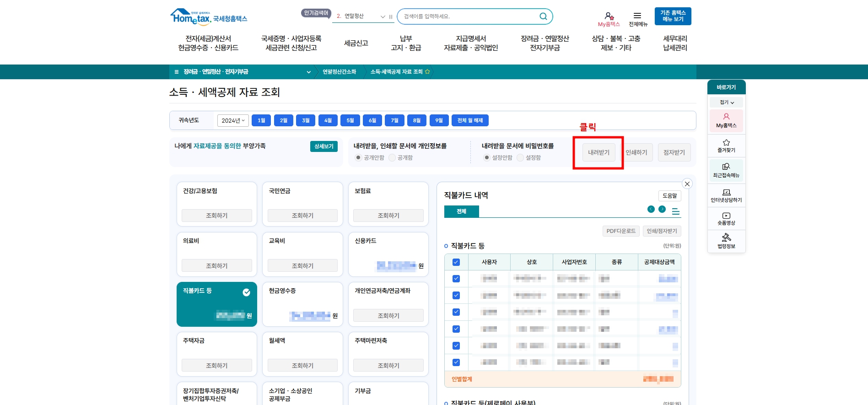The image size is (868, 405).
Task: Select 직불카드 등 card
Action: tap(216, 304)
